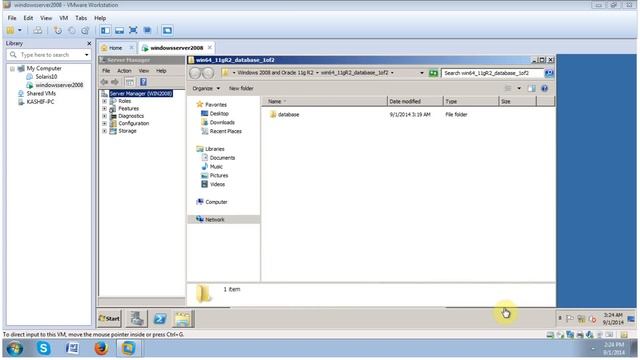Click the VMware power on/suspend toolbar icon

[x=11, y=30]
